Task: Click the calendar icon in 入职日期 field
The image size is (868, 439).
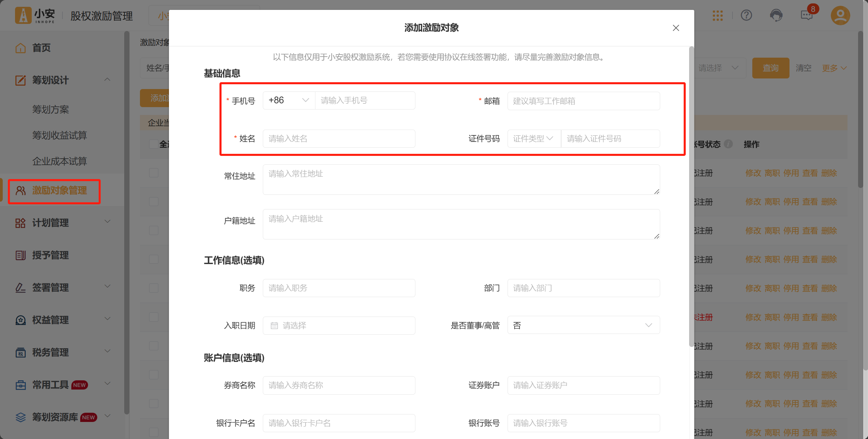Action: point(274,325)
